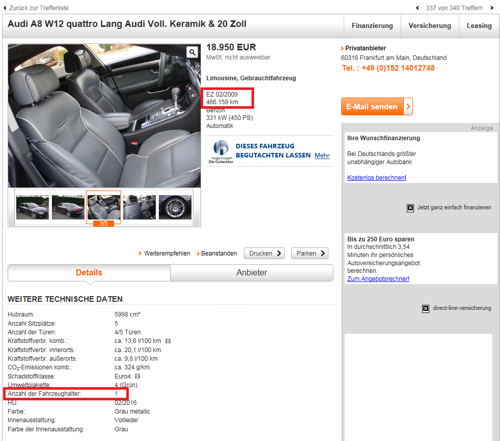Screen dimensions: 500x441
Task: Click the listing title 'Audi A8 W12 quattro Lang'
Action: 127,24
